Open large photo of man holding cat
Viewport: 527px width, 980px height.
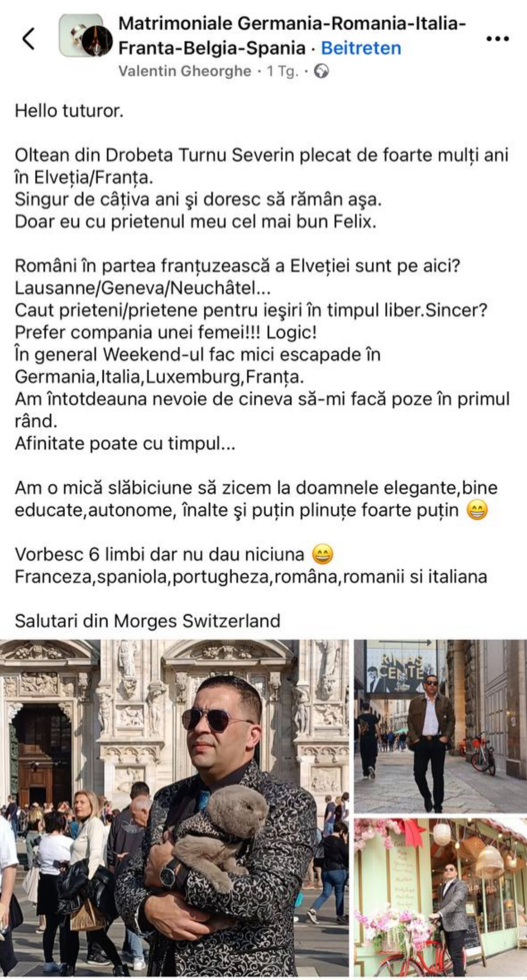(x=174, y=808)
